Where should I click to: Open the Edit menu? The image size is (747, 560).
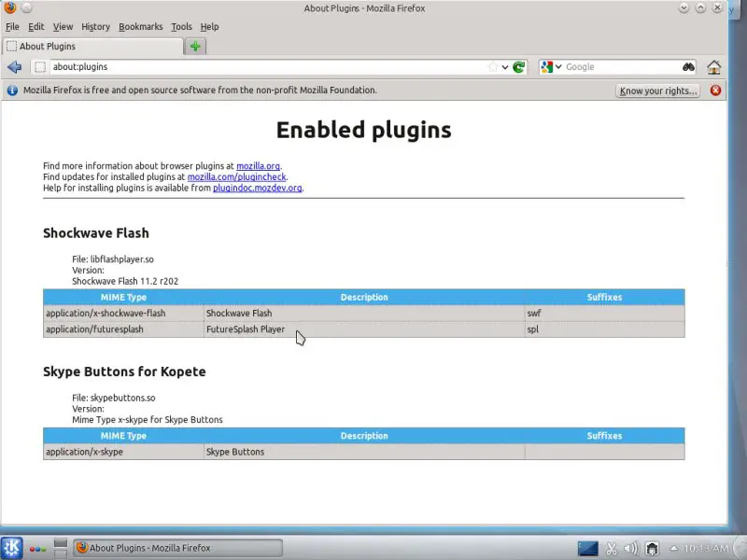tap(35, 27)
